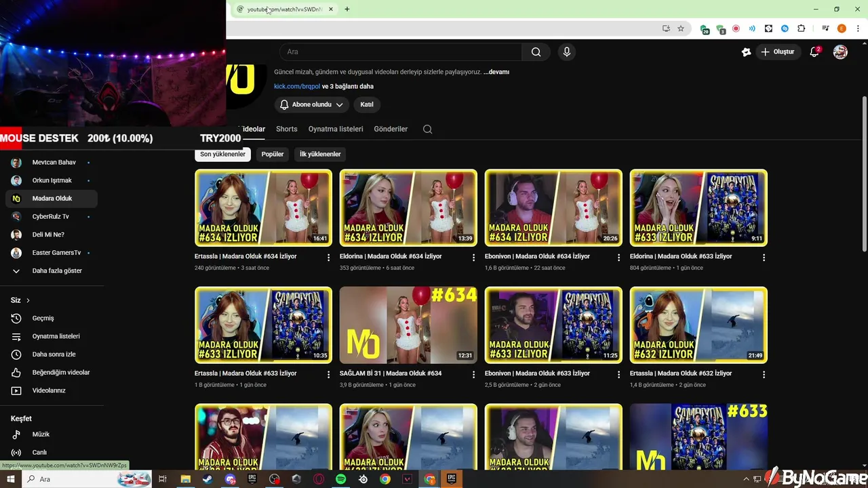Screen dimensions: 868x488
Task: Switch to the Gönderiler tab
Action: tap(391, 129)
